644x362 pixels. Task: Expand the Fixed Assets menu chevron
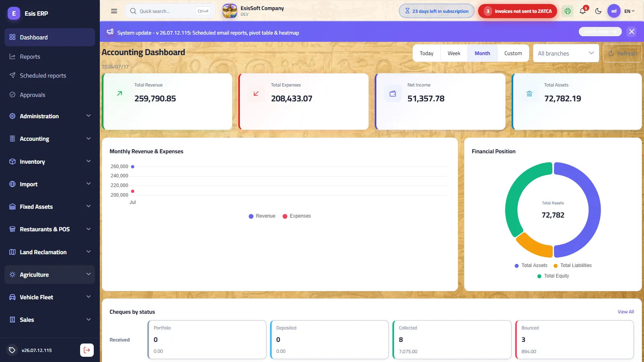click(89, 206)
